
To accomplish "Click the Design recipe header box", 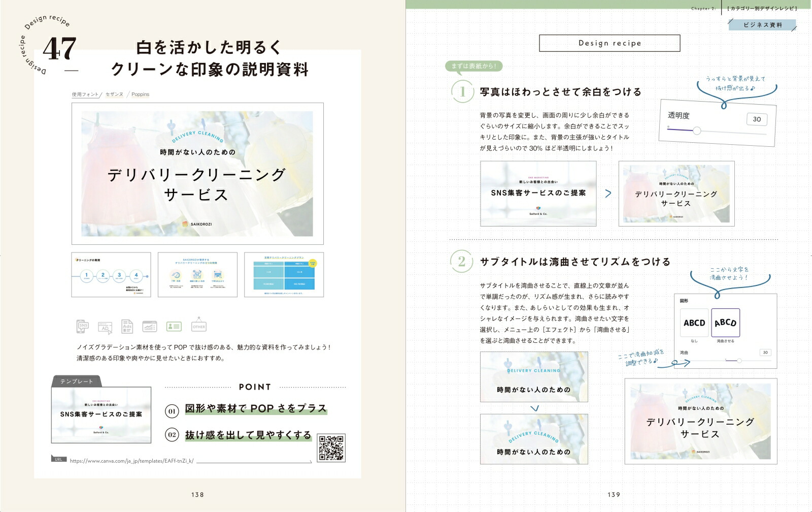I will click(x=610, y=43).
